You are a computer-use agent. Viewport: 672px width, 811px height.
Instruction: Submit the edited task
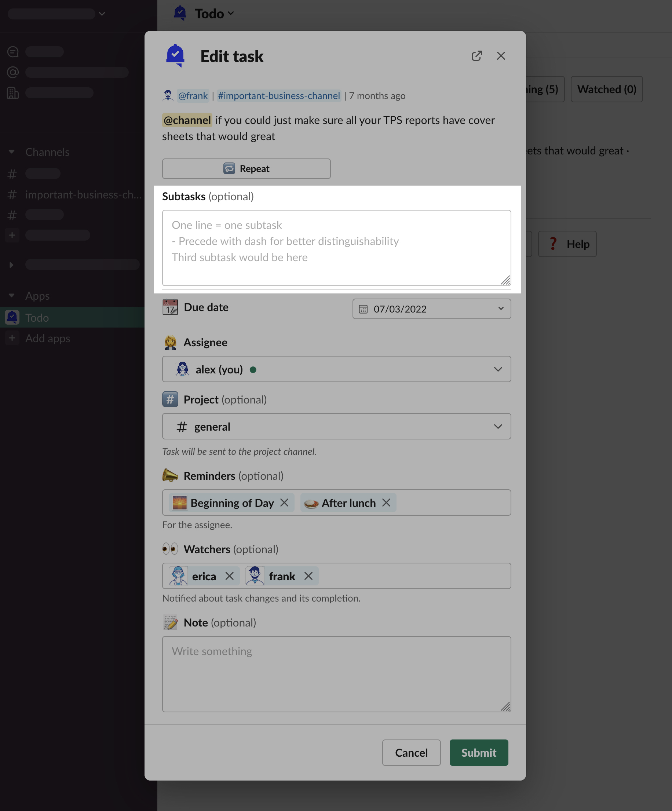tap(479, 752)
